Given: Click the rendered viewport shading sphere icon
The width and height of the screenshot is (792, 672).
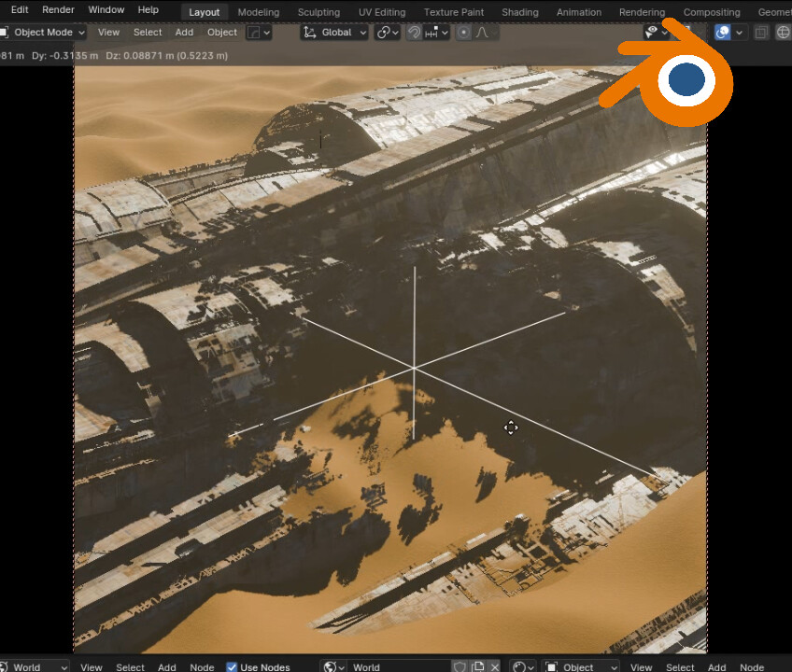Looking at the screenshot, I should point(724,32).
